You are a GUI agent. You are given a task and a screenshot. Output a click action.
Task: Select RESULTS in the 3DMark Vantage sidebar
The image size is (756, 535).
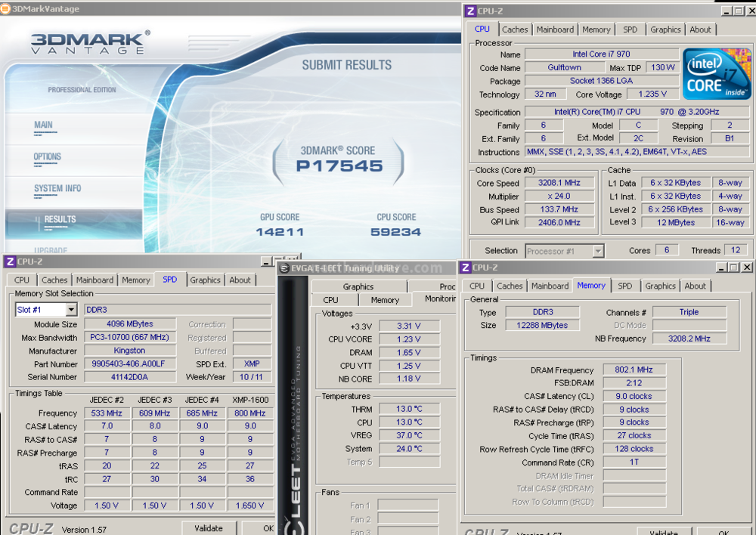60,219
